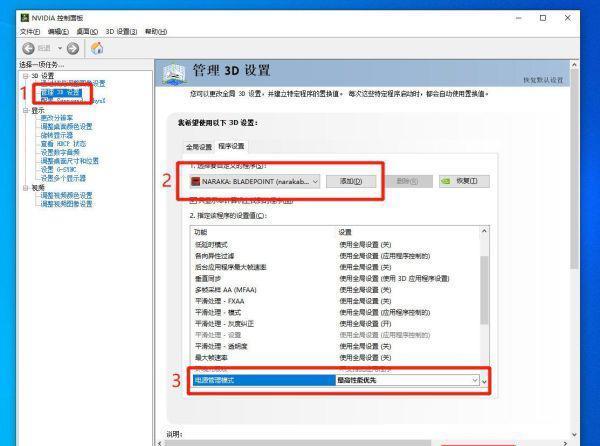
Task: Open the NARAKA: BLADEPOINT program dropdown
Action: [x=255, y=181]
